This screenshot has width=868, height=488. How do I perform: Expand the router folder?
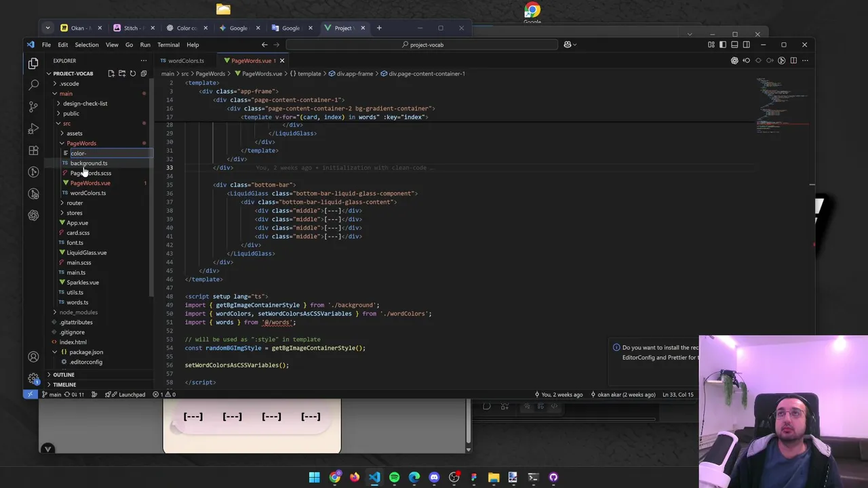(x=75, y=203)
